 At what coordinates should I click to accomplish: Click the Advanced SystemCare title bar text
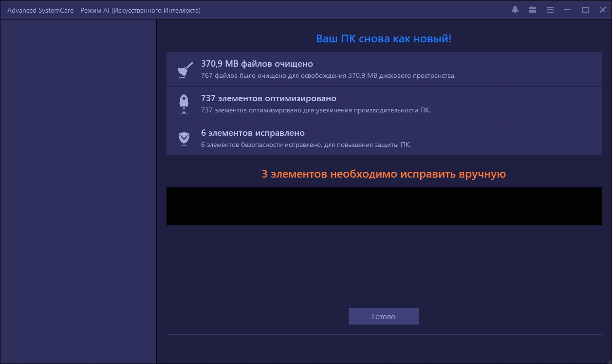click(104, 10)
